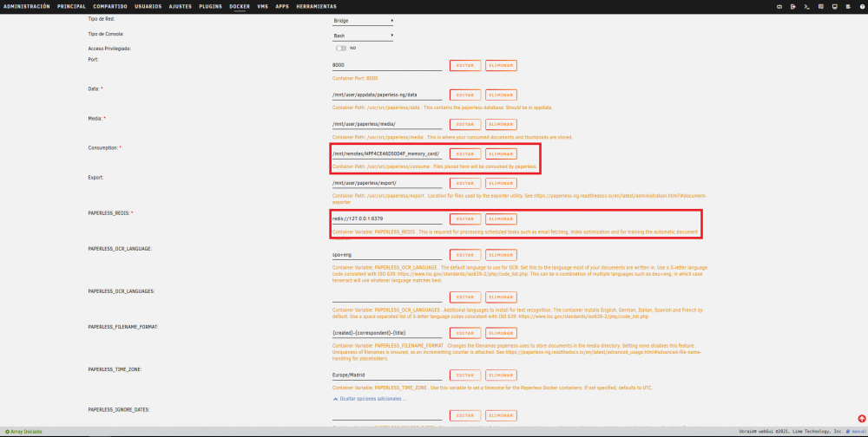Screen dimensions: 868x437
Task: Click Editar for the Data path
Action: coord(465,95)
